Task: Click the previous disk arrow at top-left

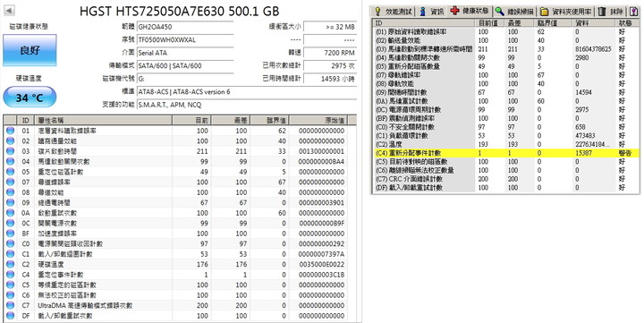Action: tap(10, 11)
